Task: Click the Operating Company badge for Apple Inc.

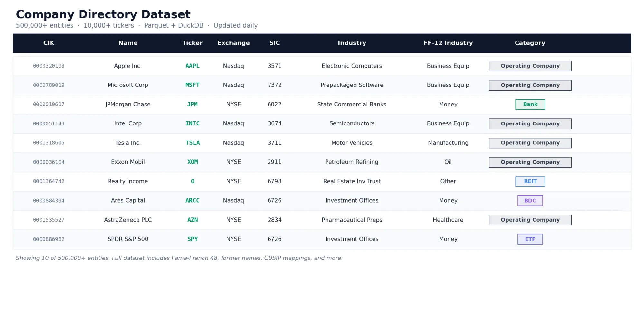Action: click(530, 66)
